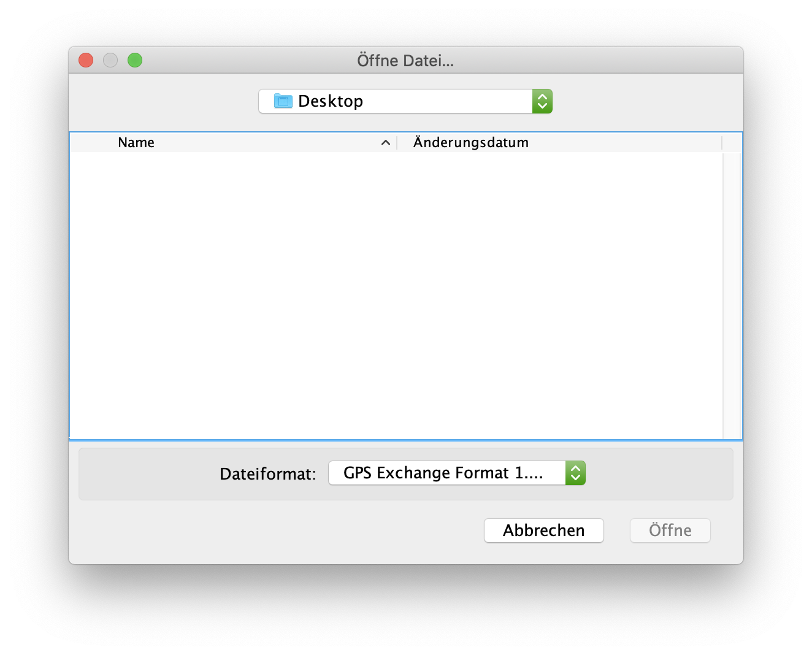Click the Öffne button
The width and height of the screenshot is (812, 655).
click(670, 531)
